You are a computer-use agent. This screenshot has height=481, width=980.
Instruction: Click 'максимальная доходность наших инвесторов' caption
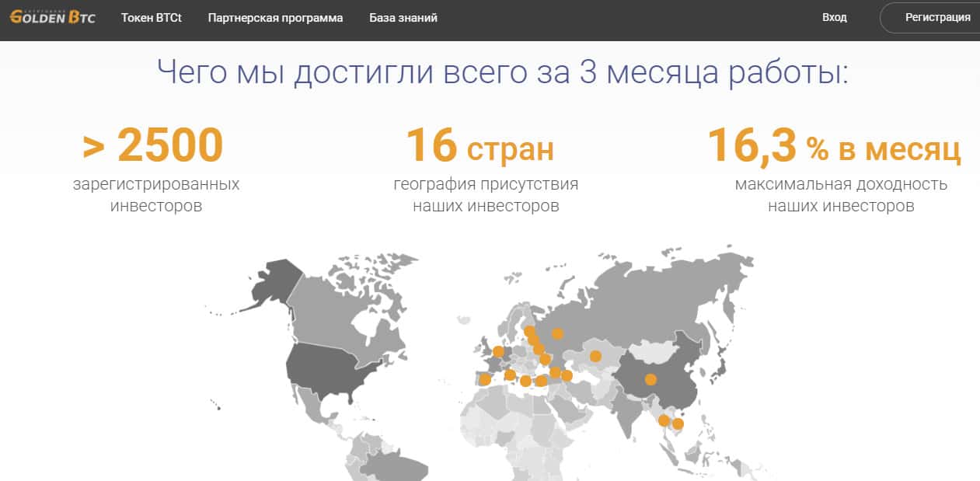click(842, 196)
